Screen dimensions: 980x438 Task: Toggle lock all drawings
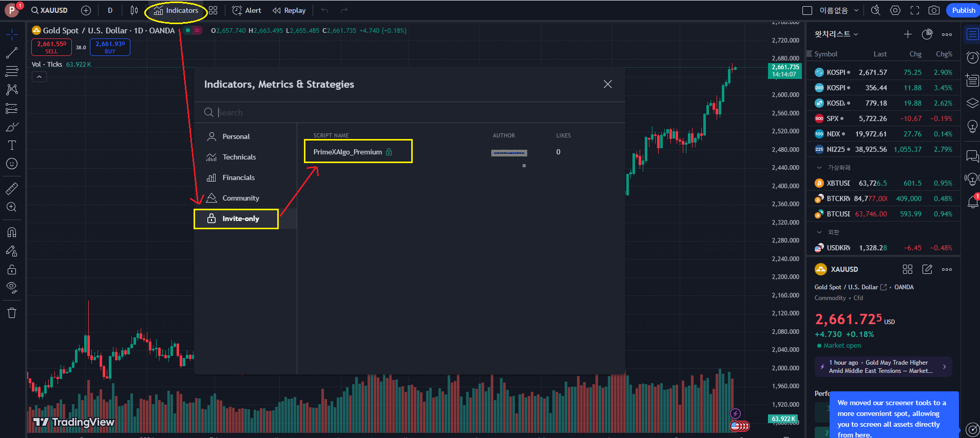coord(12,269)
